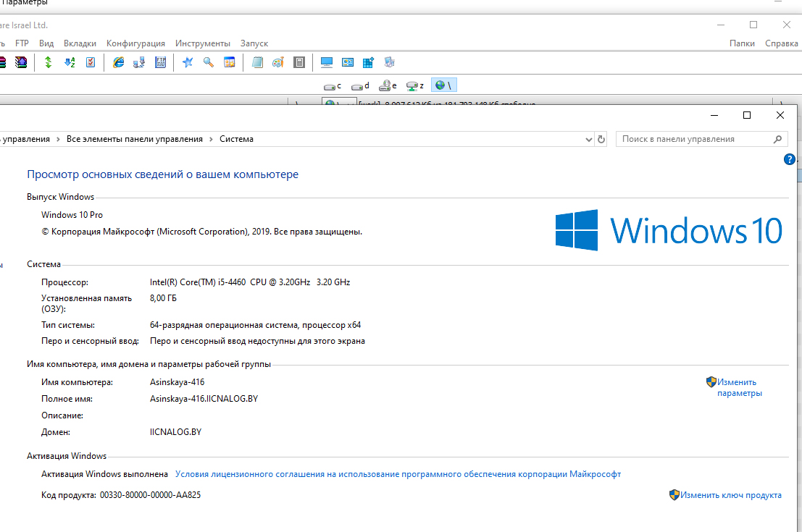
Task: Maximize the System control panel window
Action: pos(747,116)
